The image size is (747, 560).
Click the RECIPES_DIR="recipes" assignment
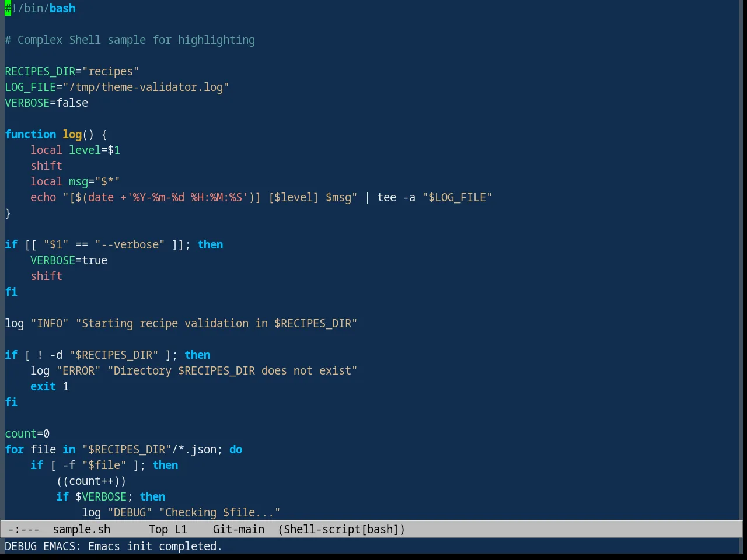(x=72, y=72)
